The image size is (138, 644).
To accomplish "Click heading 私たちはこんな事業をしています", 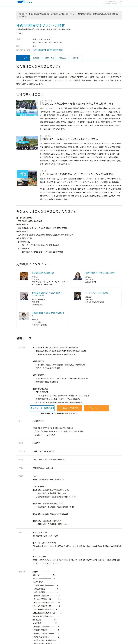I will pyautogui.click(x=39, y=67).
